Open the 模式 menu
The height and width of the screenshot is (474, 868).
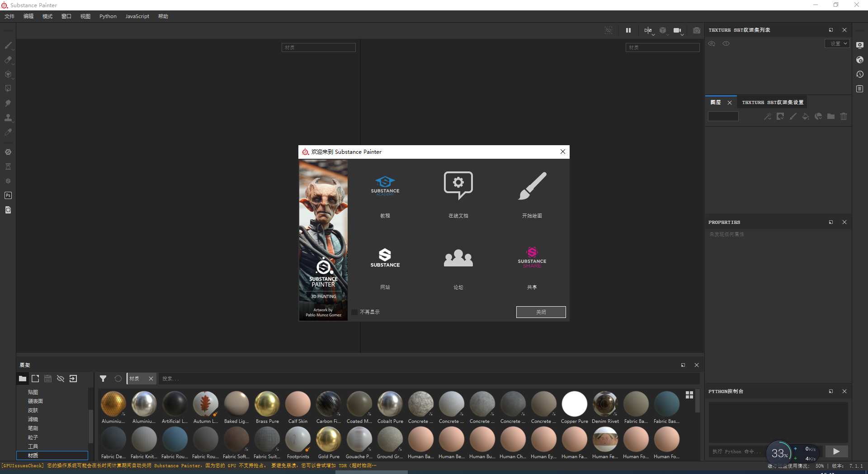(x=47, y=16)
